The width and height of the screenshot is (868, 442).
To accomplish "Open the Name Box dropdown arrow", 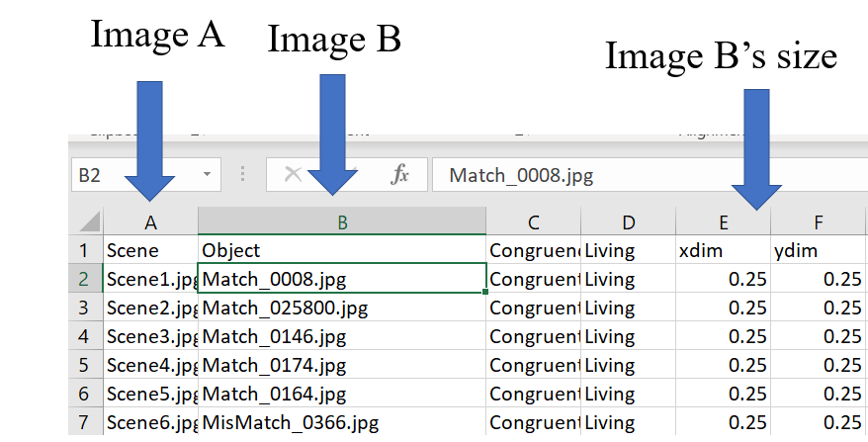I will (x=208, y=175).
